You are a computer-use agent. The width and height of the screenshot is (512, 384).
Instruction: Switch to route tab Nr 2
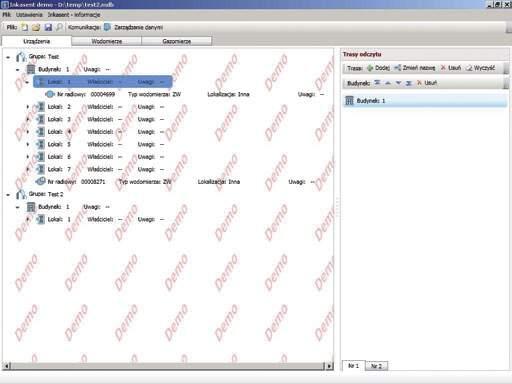point(377,366)
